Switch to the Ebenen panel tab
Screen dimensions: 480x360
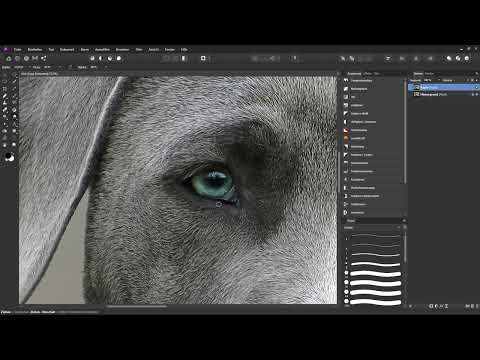(418, 73)
